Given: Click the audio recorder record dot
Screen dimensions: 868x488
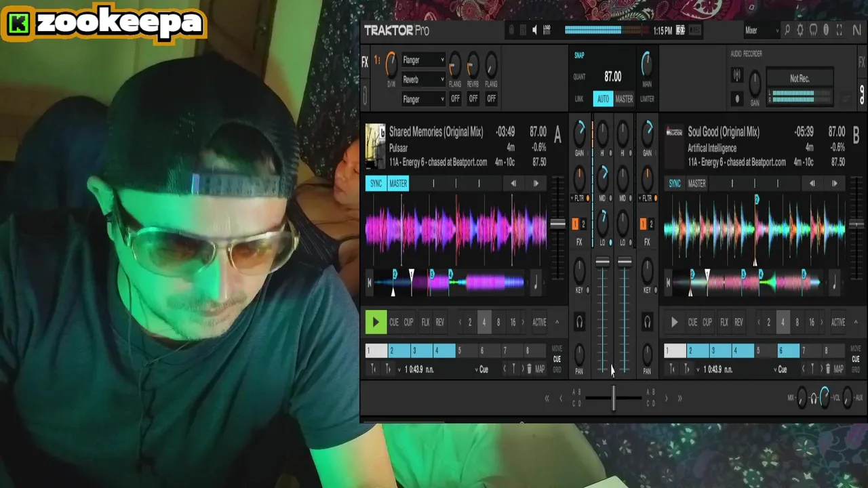Looking at the screenshot, I should click(x=737, y=99).
